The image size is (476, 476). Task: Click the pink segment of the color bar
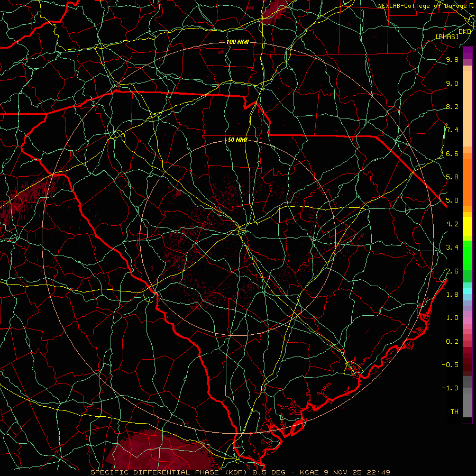[x=467, y=321]
